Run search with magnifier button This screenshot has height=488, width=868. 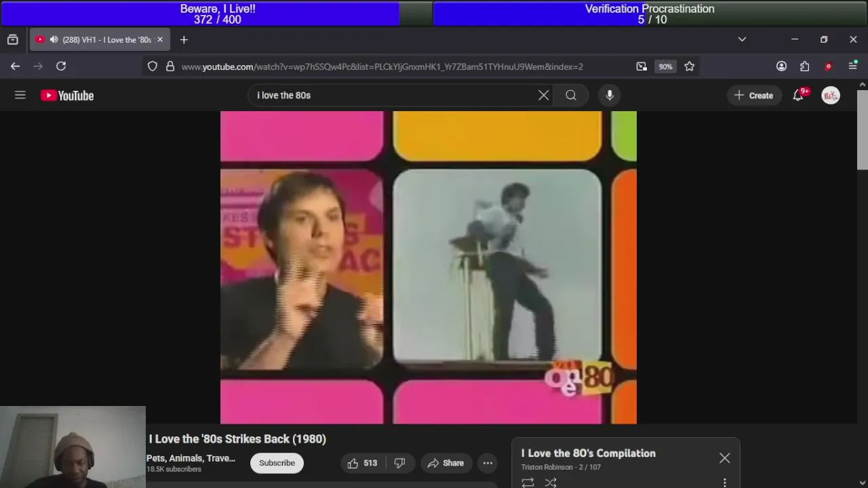[571, 96]
